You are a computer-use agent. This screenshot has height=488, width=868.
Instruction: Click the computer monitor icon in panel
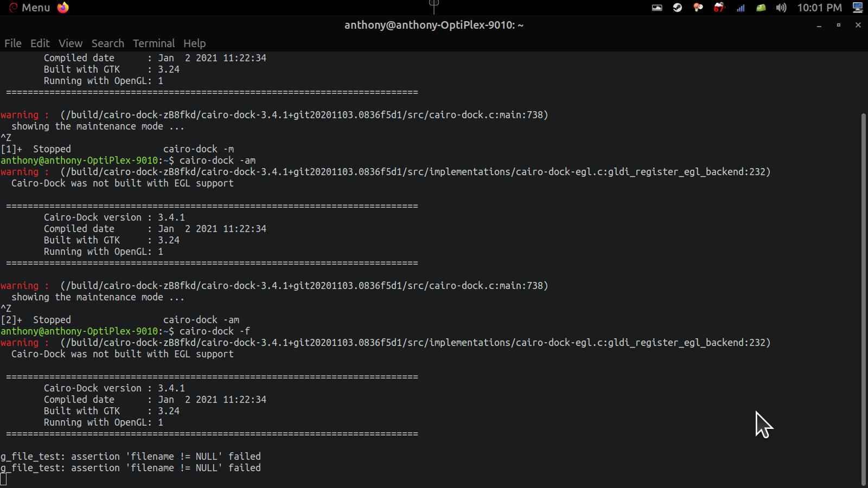coord(858,8)
